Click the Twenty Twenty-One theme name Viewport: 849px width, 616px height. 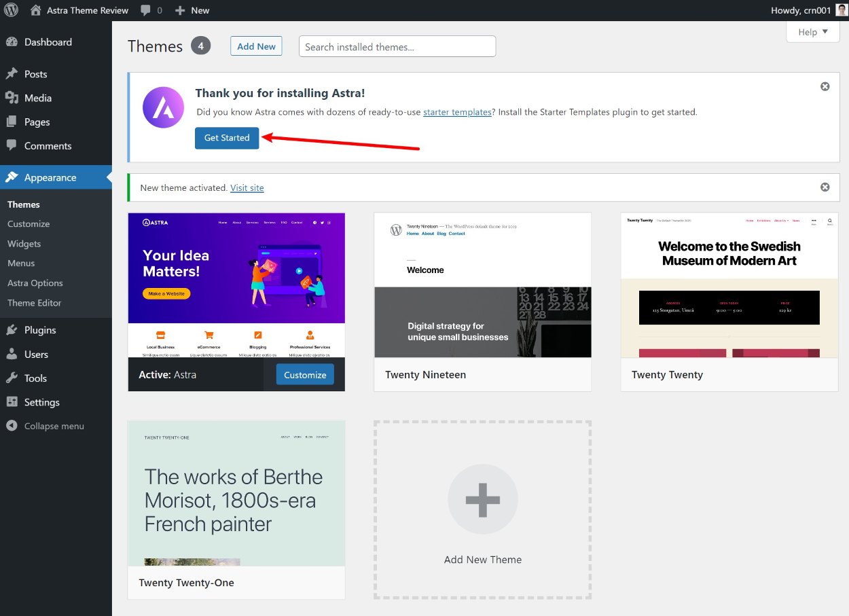click(x=187, y=583)
